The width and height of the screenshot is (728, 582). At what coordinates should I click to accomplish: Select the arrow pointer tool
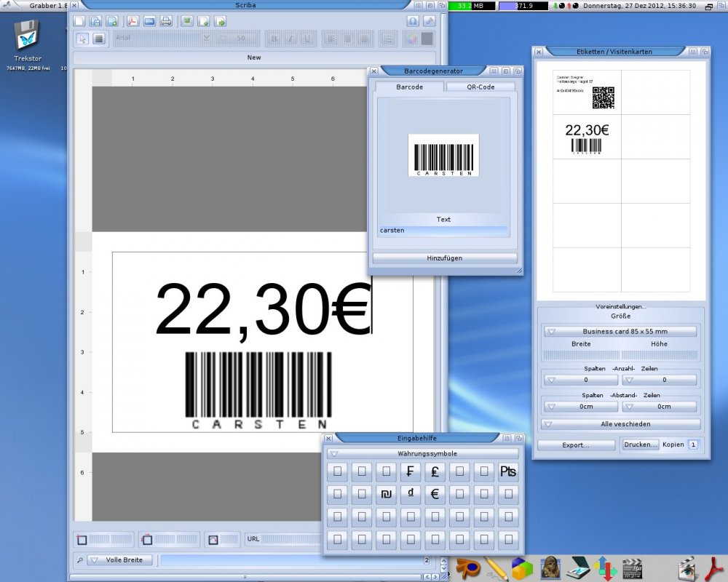point(82,39)
